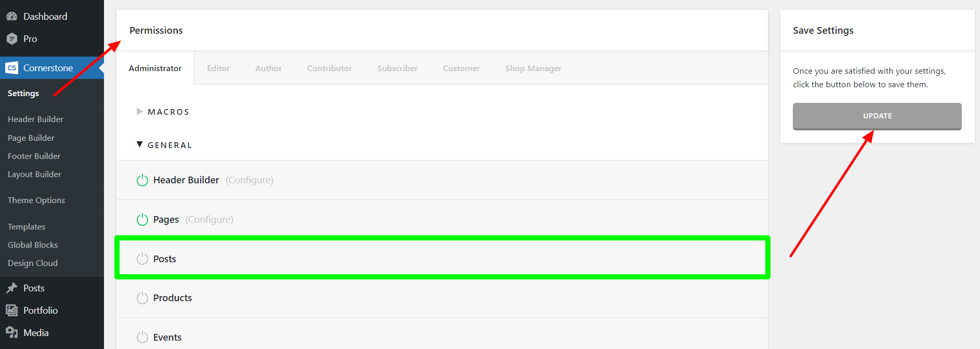Turn on the Events permission toggle
Viewport: 980px width, 349px height.
pyautogui.click(x=142, y=337)
